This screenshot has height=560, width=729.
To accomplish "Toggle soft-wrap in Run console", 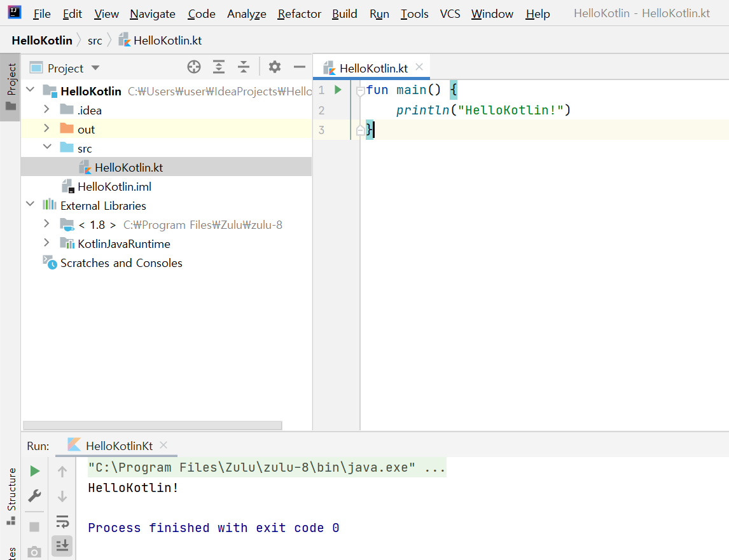I will click(62, 521).
